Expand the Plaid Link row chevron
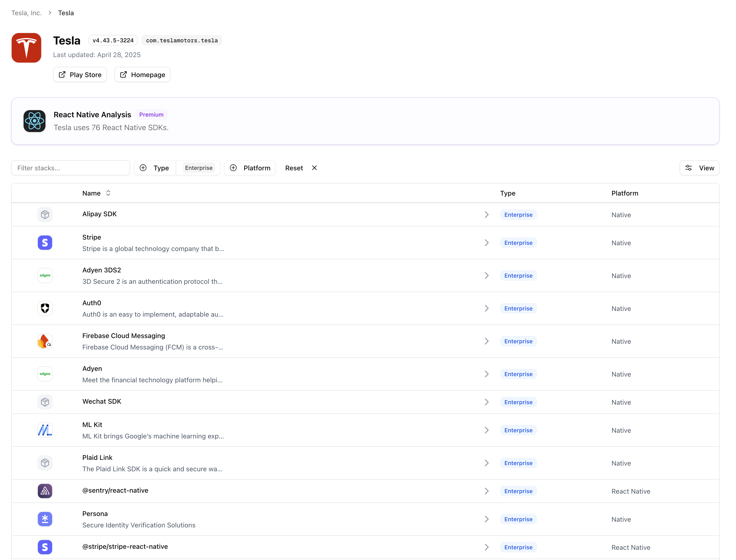The image size is (736, 560). [x=487, y=463]
